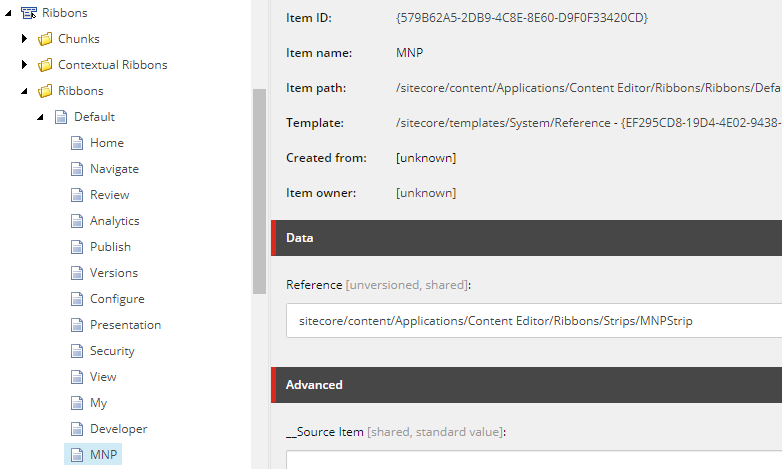Screen dimensions: 782x469
Task: Click the Reference field input box
Action: point(534,320)
